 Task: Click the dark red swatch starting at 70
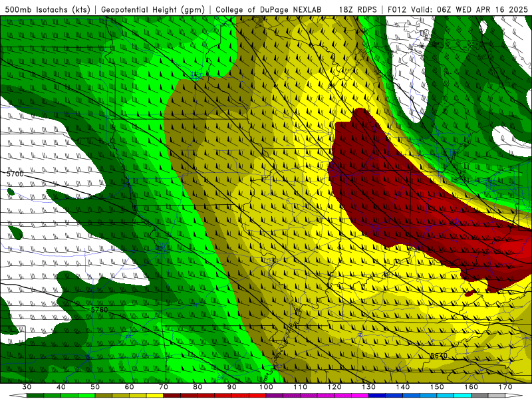pos(172,396)
